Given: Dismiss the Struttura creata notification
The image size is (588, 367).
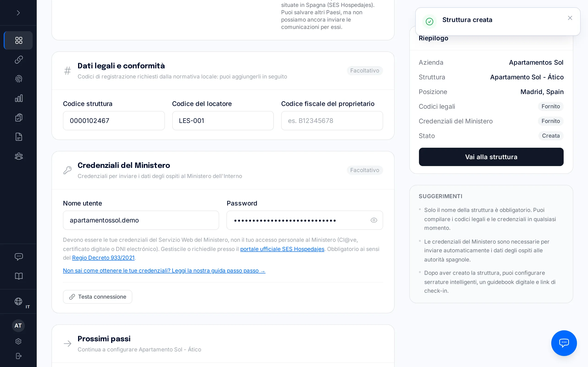Looking at the screenshot, I should click(x=570, y=18).
